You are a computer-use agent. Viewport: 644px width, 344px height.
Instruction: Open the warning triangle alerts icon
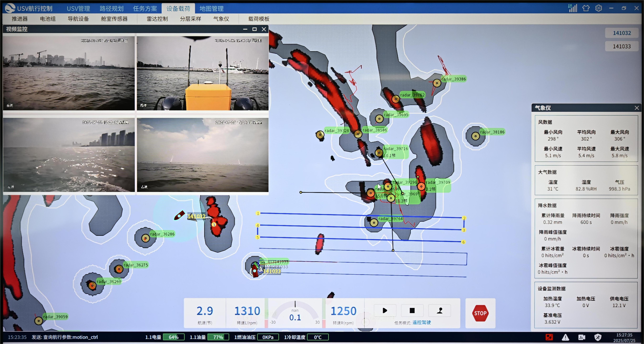point(565,337)
